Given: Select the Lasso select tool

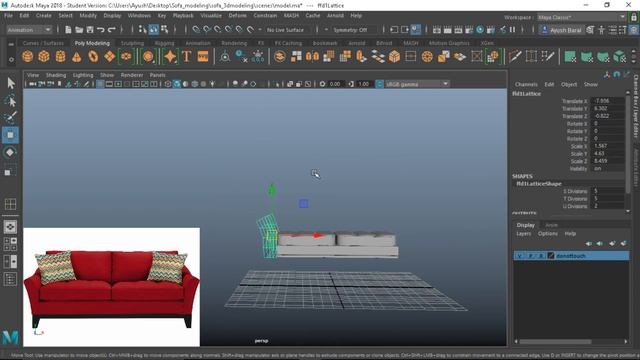Looking at the screenshot, I should point(11,100).
